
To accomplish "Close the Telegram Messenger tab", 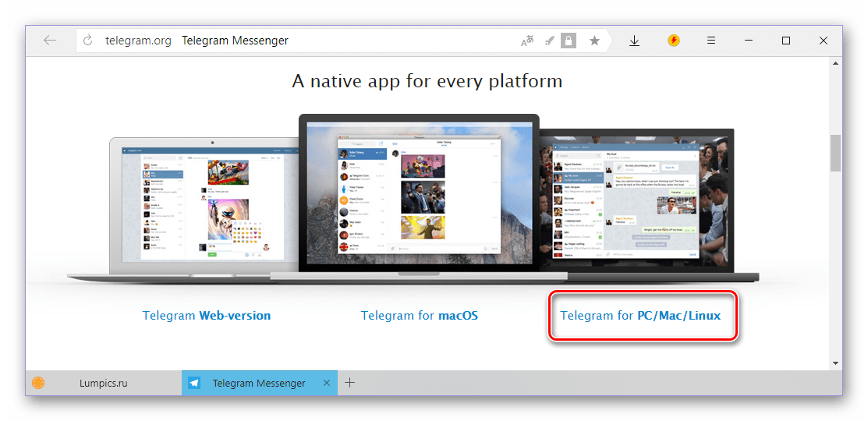I will (327, 383).
